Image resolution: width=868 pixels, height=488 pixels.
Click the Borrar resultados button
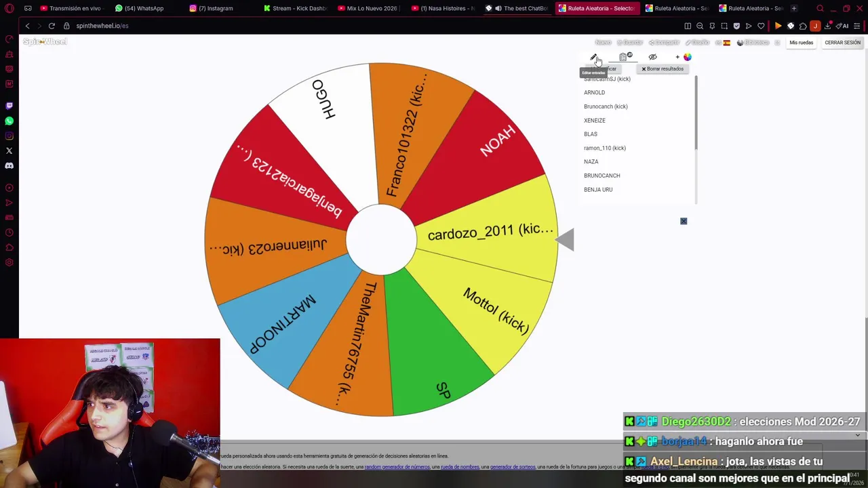(663, 68)
